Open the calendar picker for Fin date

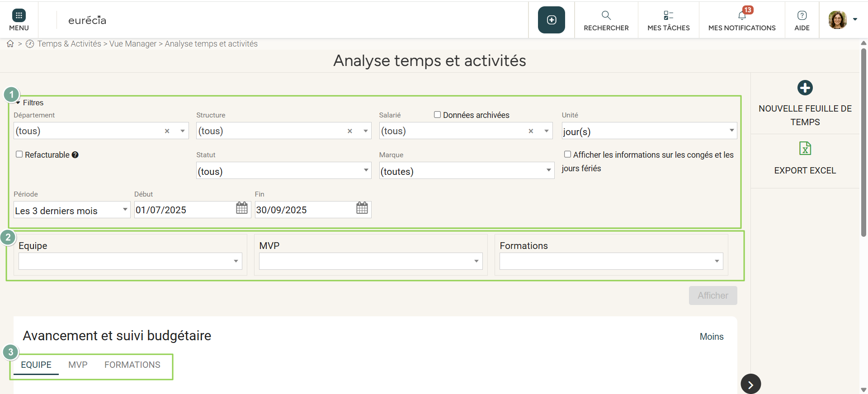tap(362, 208)
